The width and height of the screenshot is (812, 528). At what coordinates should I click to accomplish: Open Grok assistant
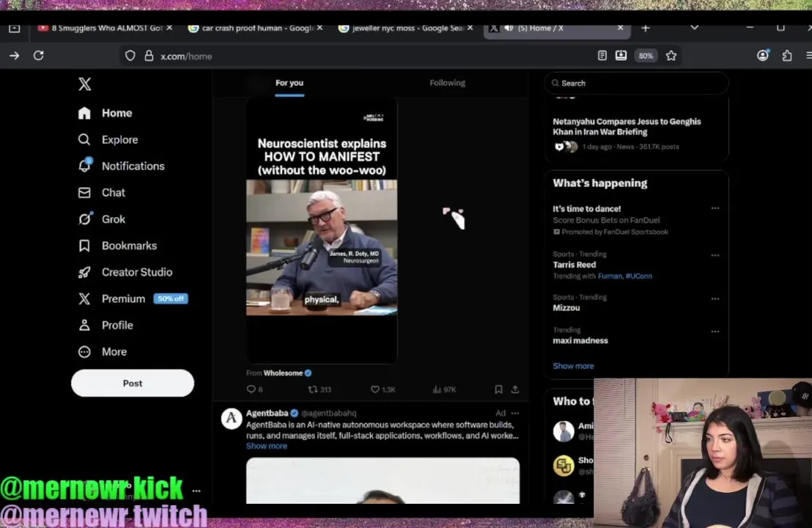pyautogui.click(x=101, y=219)
